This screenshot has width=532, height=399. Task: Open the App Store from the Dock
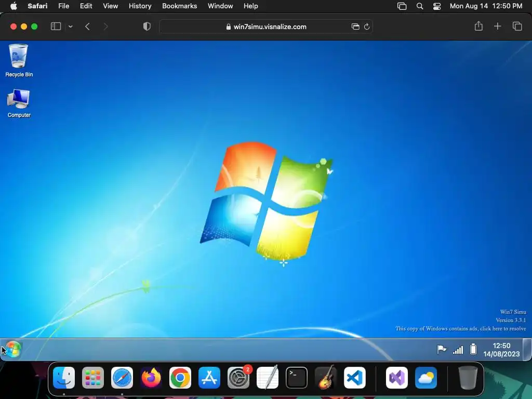pos(209,377)
